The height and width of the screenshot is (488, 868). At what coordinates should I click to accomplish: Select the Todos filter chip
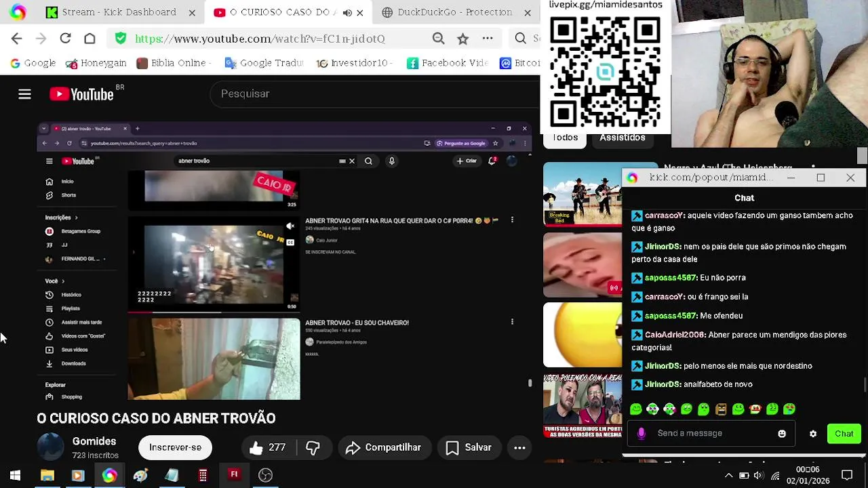coord(565,138)
